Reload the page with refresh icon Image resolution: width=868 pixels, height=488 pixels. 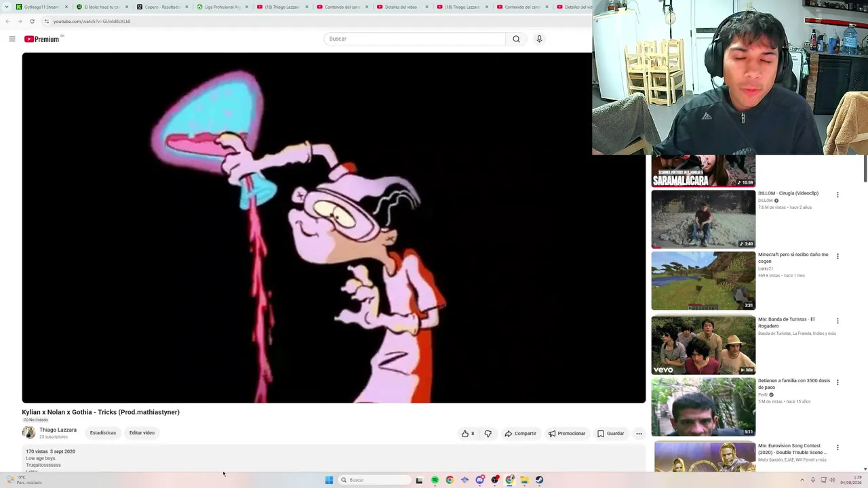(x=32, y=21)
